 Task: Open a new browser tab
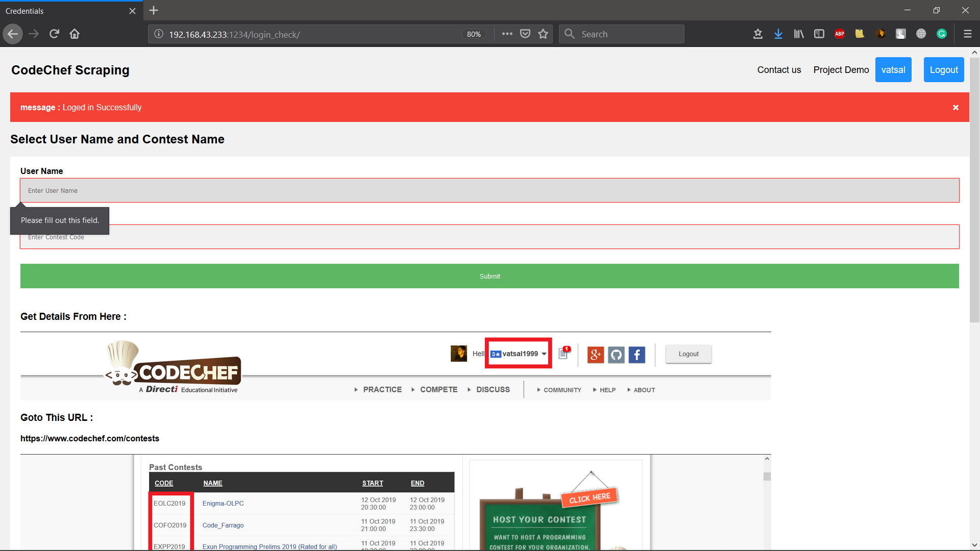click(x=154, y=10)
